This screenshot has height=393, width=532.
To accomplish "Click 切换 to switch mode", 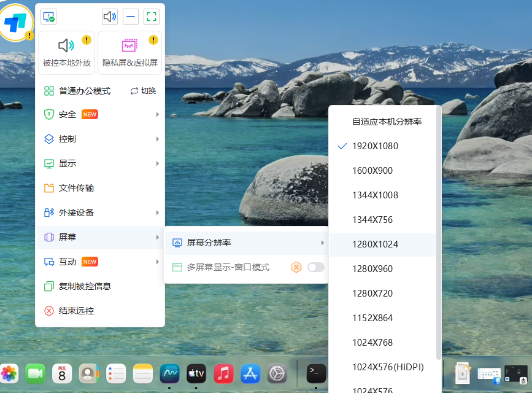I will 143,91.
